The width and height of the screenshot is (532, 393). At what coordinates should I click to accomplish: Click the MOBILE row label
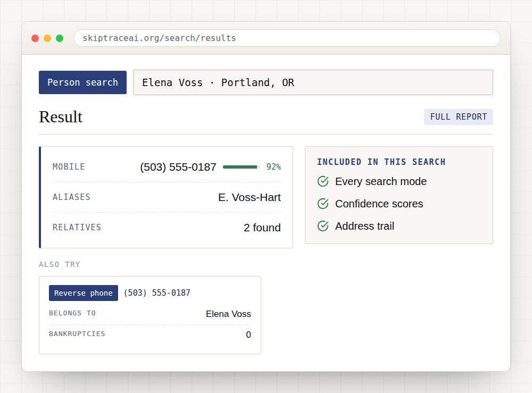click(x=69, y=167)
